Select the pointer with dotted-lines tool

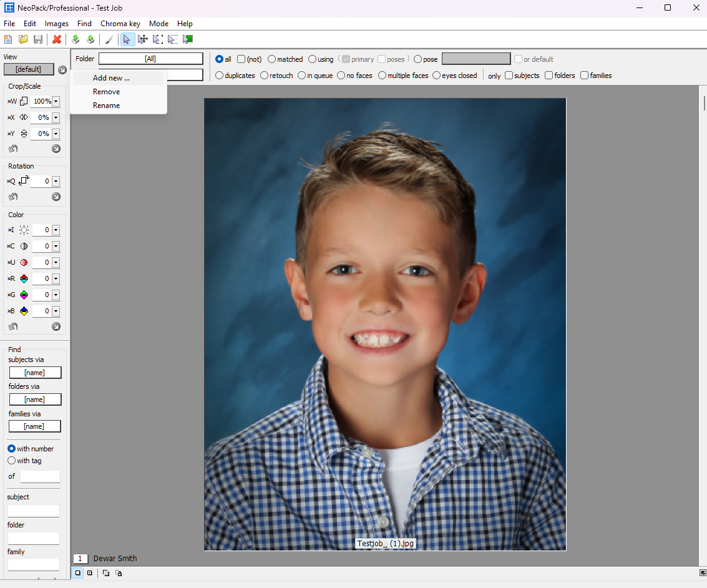tap(173, 40)
